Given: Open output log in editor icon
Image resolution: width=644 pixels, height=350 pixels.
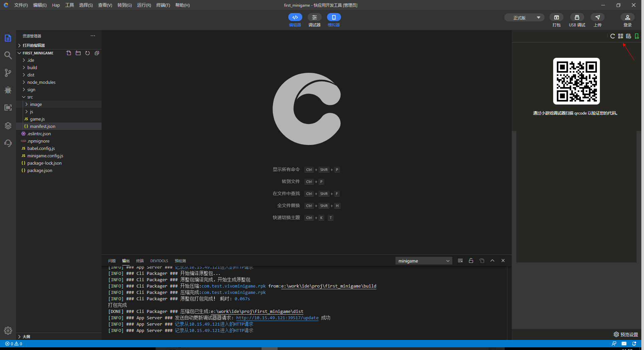Looking at the screenshot, I should [x=482, y=261].
